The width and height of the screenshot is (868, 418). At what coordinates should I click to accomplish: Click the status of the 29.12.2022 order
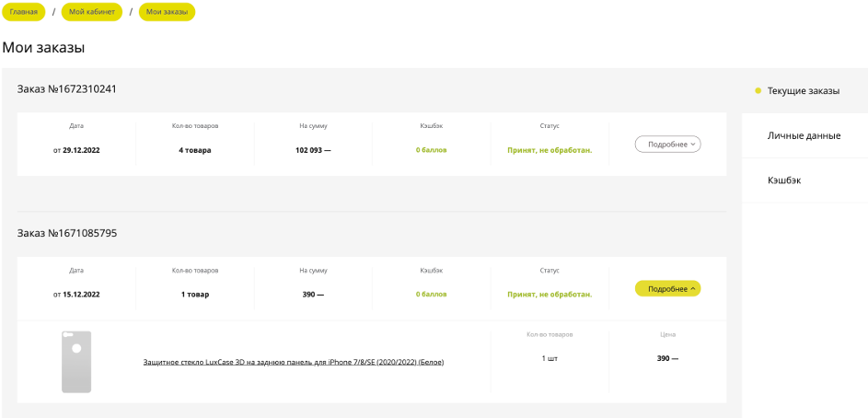coord(550,150)
